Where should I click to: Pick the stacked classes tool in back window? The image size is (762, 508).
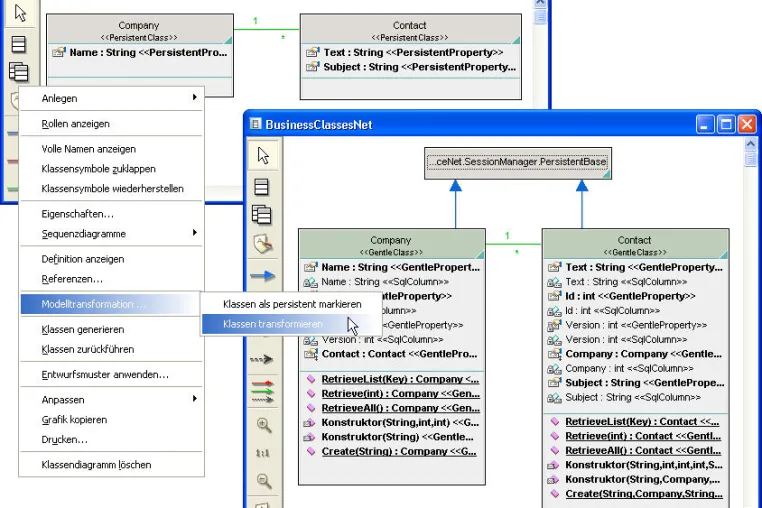coord(18,71)
